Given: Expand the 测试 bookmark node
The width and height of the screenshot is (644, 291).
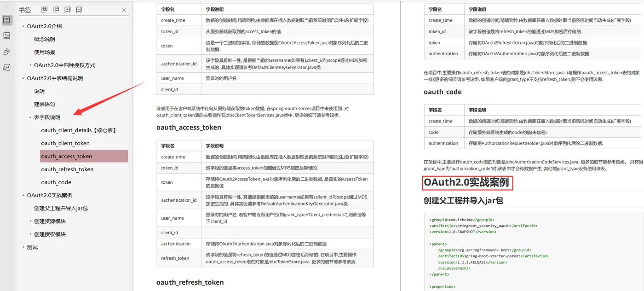Looking at the screenshot, I should (x=23, y=247).
